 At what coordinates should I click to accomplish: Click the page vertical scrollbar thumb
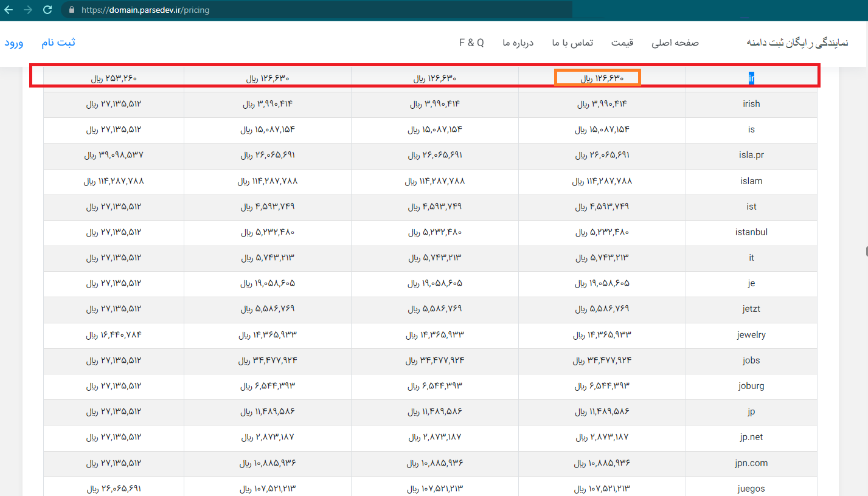[x=866, y=252]
